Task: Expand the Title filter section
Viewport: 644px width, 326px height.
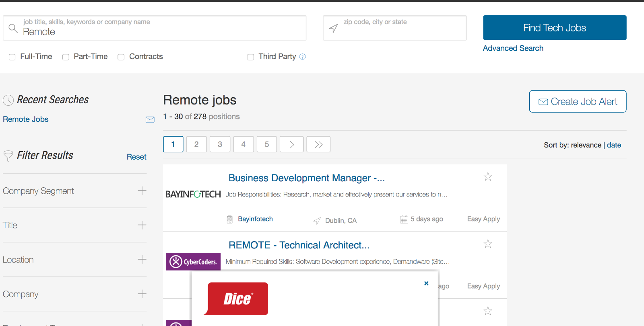Action: 142,225
